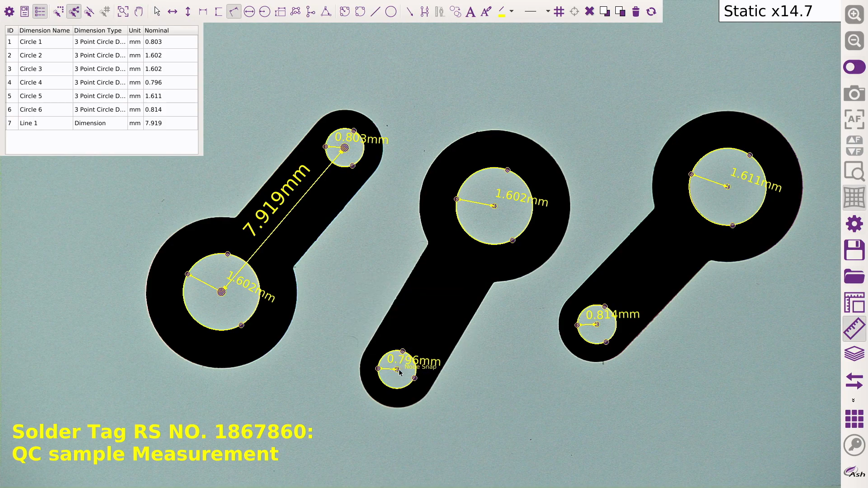The height and width of the screenshot is (488, 868).
Task: Click the save floppy disk icon
Action: pyautogui.click(x=854, y=250)
